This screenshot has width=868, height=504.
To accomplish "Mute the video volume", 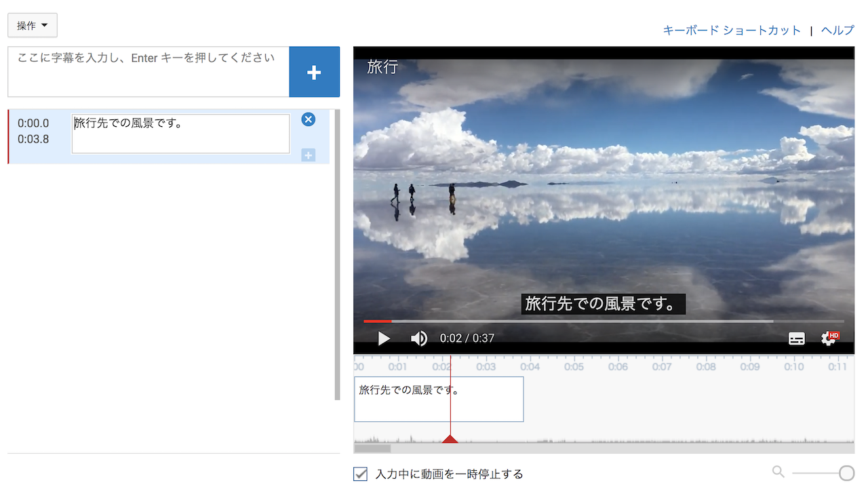I will click(419, 338).
